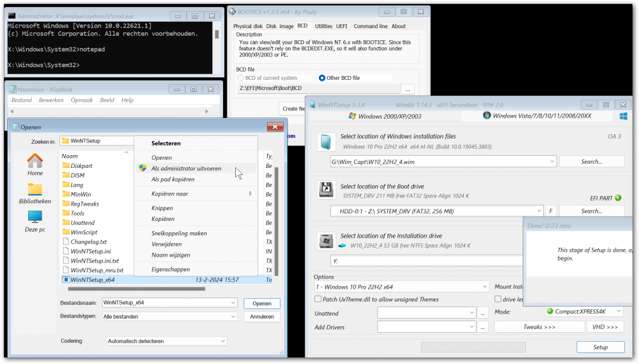Expand the Codering dropdown
Screen dimensions: 639x364
[x=223, y=341]
